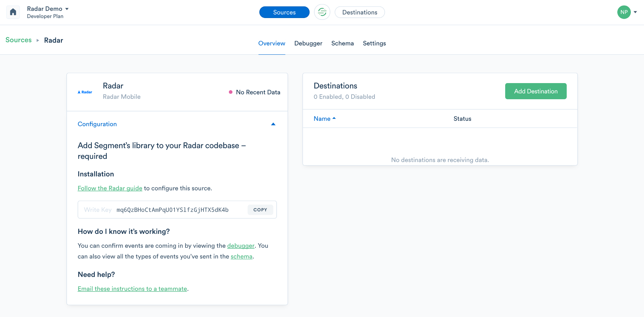
Task: Open the Segment logo connections view
Action: [x=322, y=12]
